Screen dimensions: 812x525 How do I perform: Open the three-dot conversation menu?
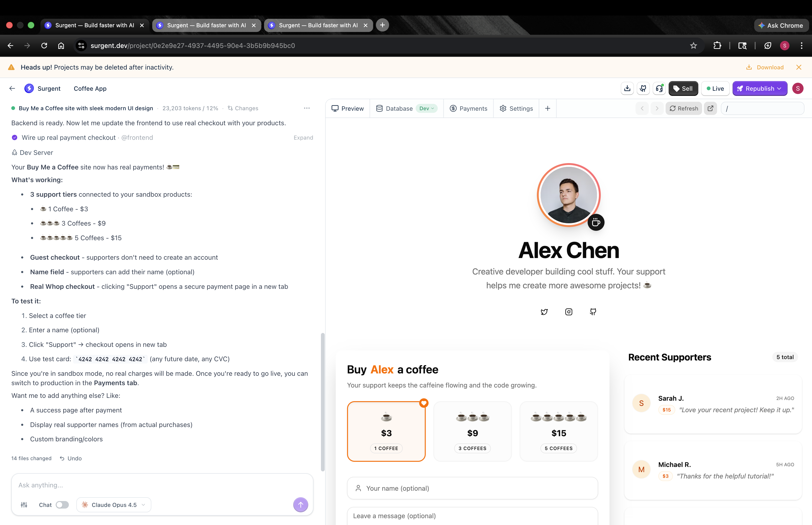click(x=307, y=108)
